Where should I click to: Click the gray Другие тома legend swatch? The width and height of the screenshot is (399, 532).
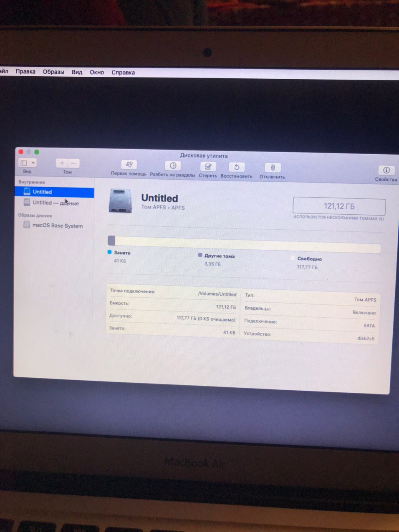(200, 255)
